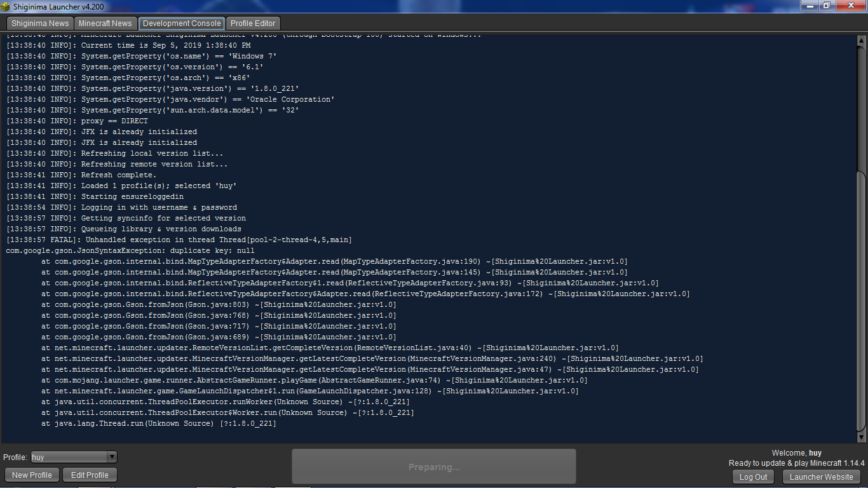Maximize the Shiginima Launcher window
This screenshot has width=868, height=488.
click(x=827, y=5)
